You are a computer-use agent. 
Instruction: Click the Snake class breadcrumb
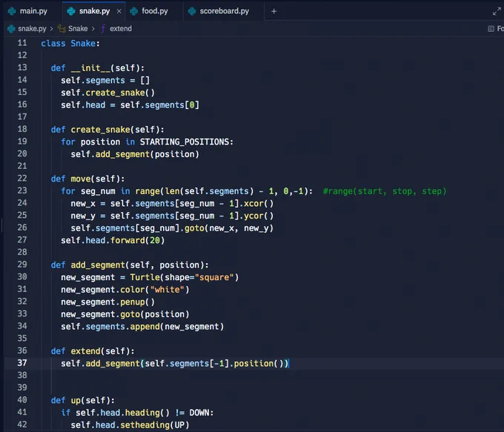pos(78,29)
